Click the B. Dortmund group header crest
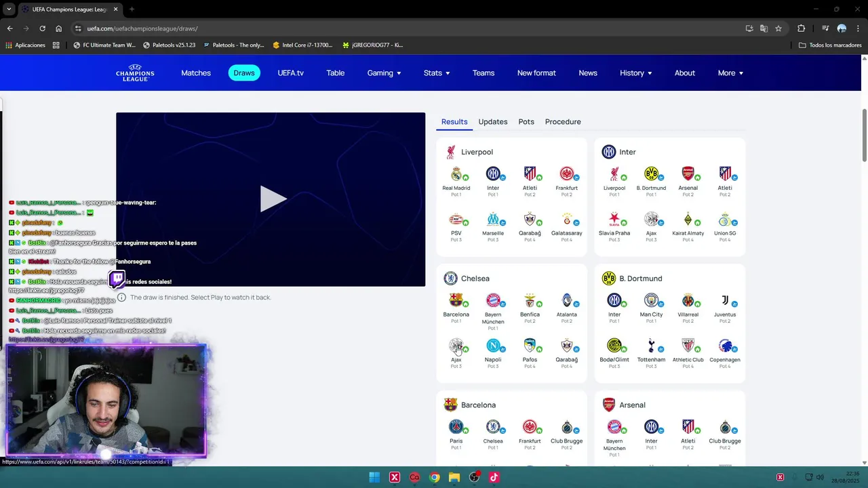This screenshot has height=488, width=868. click(609, 279)
